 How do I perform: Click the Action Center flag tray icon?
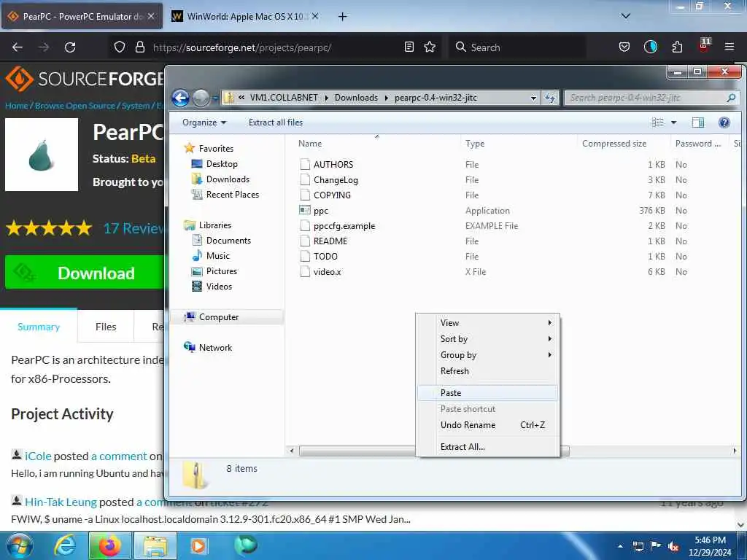click(x=656, y=546)
